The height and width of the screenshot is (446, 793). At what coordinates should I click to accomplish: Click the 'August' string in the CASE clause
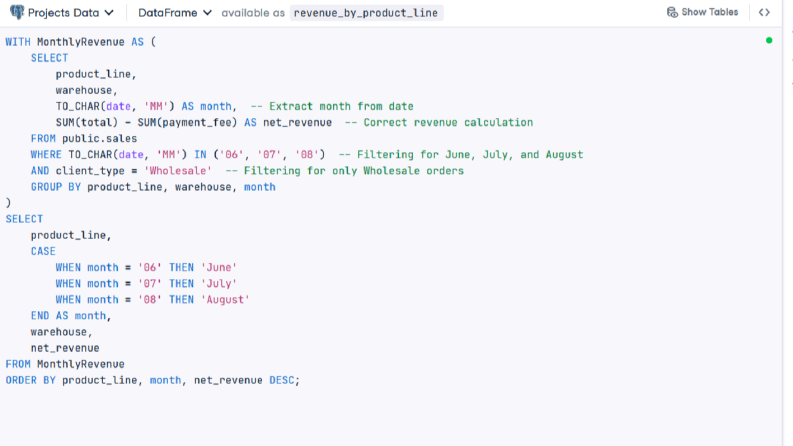(x=225, y=300)
